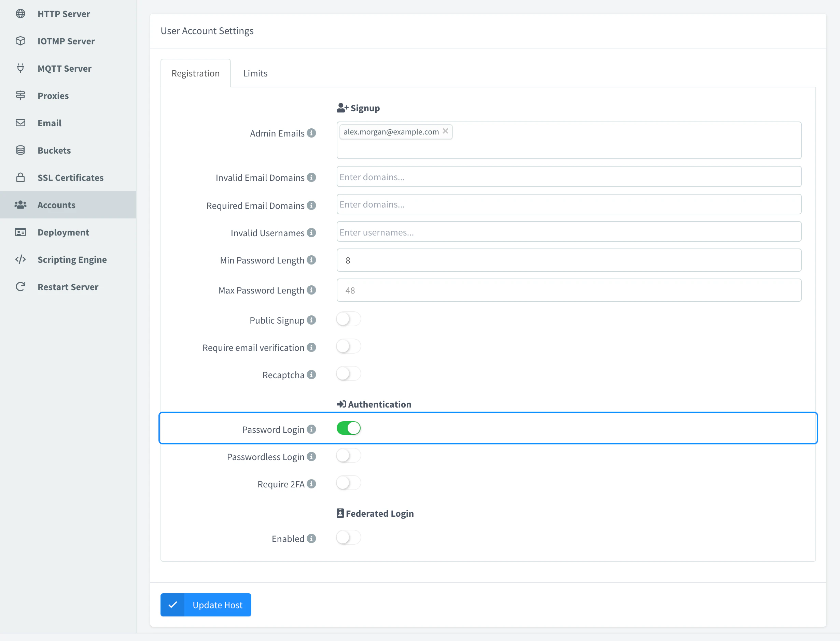840x641 pixels.
Task: Click the MQTT Server plug icon
Action: (x=20, y=68)
